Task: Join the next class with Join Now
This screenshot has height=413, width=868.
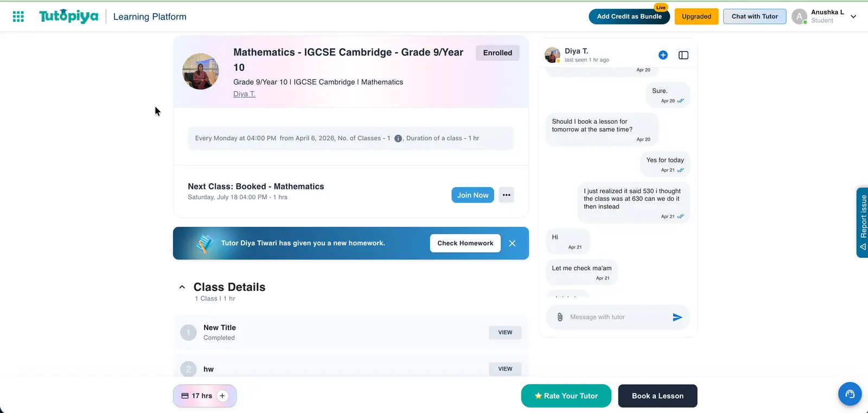Action: coord(473,195)
